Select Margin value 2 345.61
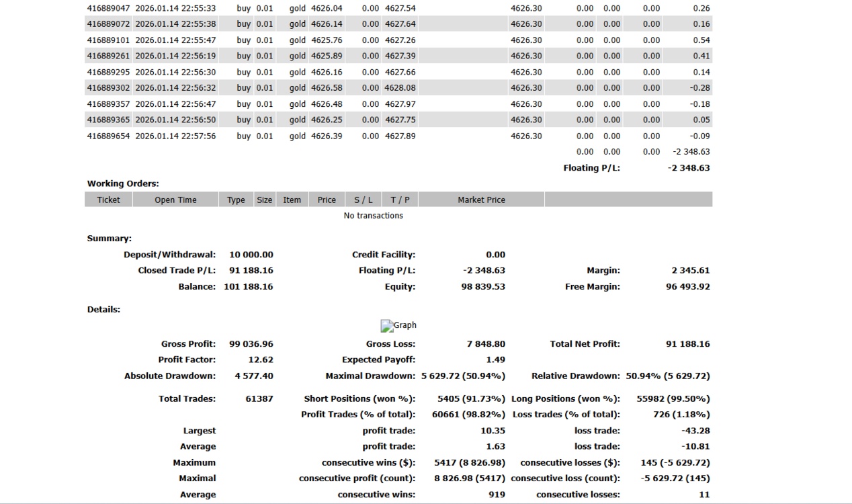 click(x=691, y=270)
